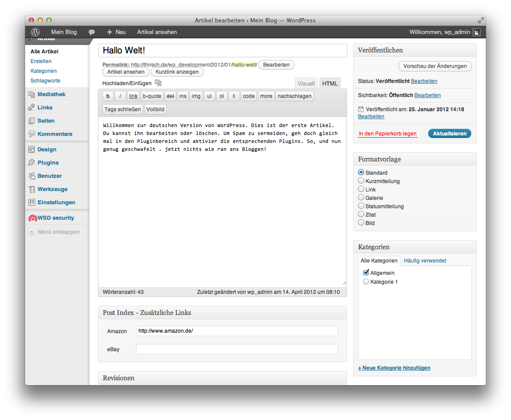The width and height of the screenshot is (511, 420).
Task: Click the media upload icon beside Hochladen/Einfügen
Action: click(x=158, y=83)
